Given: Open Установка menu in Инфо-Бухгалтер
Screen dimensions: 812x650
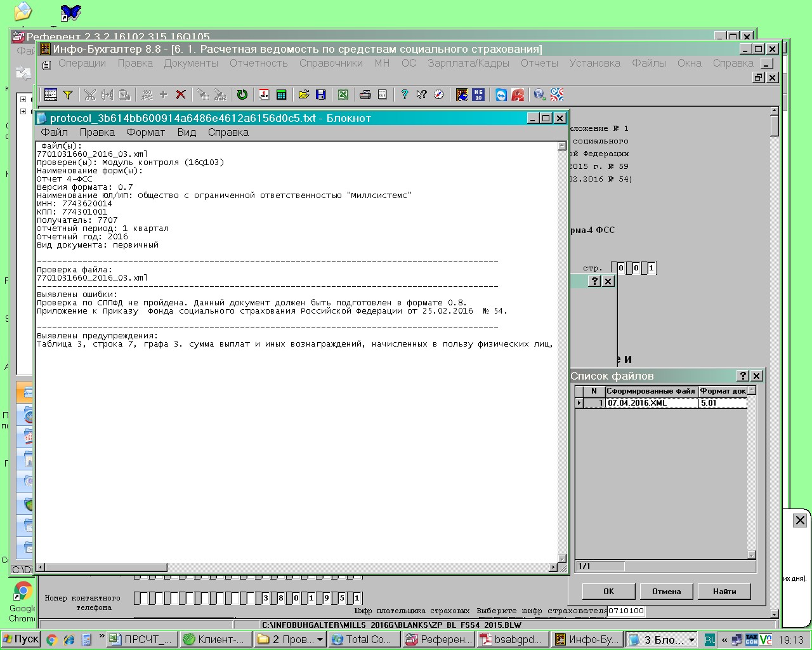Looking at the screenshot, I should (x=594, y=63).
